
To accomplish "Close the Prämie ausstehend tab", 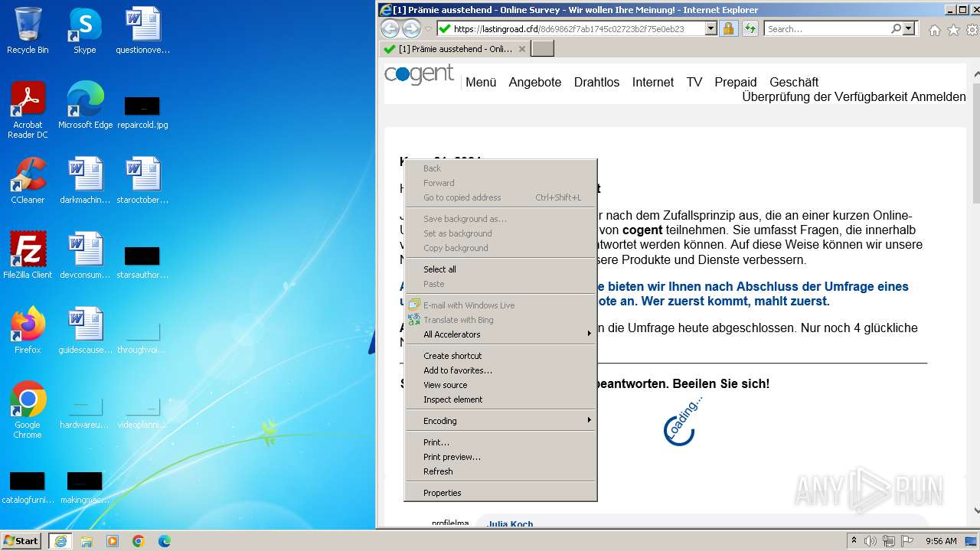I will coord(522,49).
